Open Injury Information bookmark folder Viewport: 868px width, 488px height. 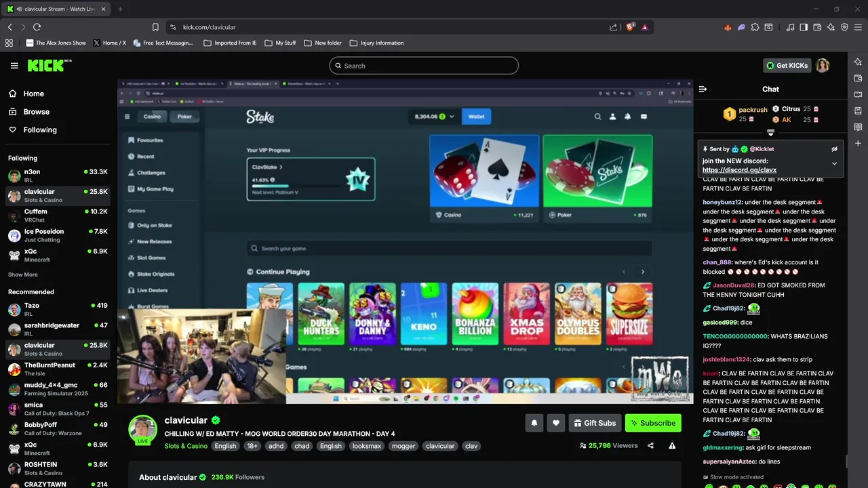point(376,43)
